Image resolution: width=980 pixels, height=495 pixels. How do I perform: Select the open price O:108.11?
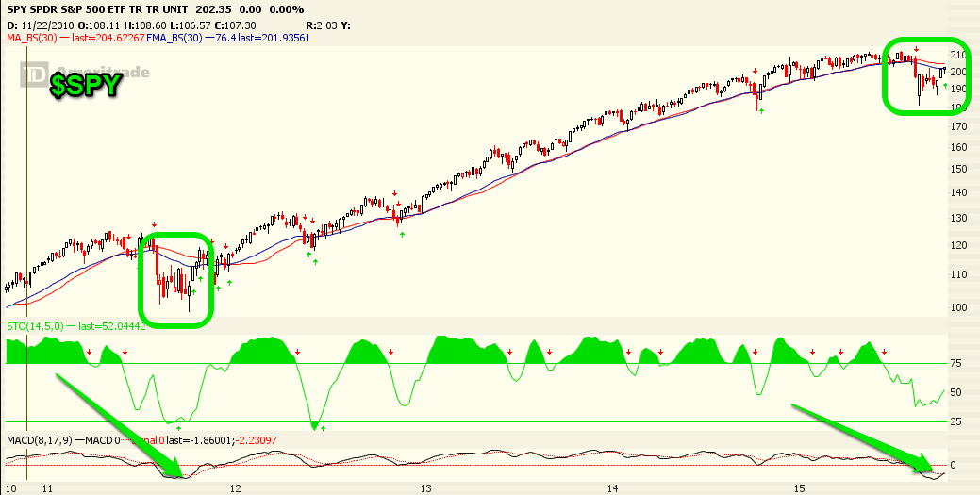[99, 26]
